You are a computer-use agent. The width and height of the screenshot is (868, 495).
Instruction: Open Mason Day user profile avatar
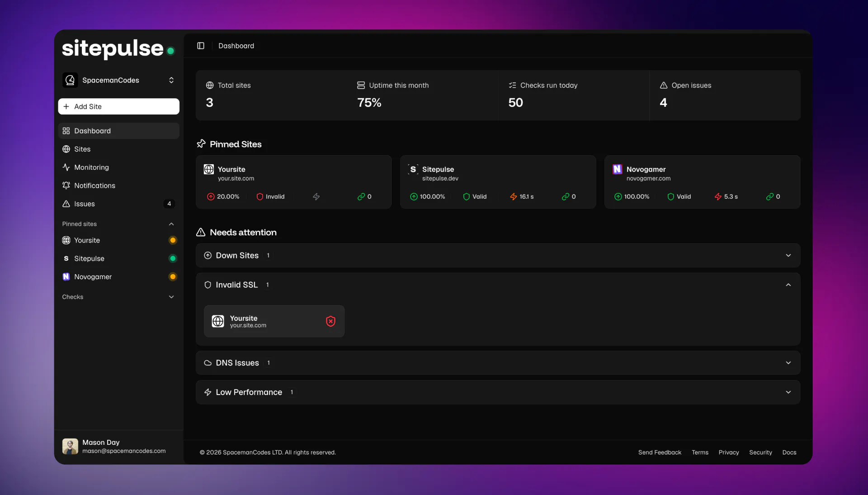click(x=70, y=446)
